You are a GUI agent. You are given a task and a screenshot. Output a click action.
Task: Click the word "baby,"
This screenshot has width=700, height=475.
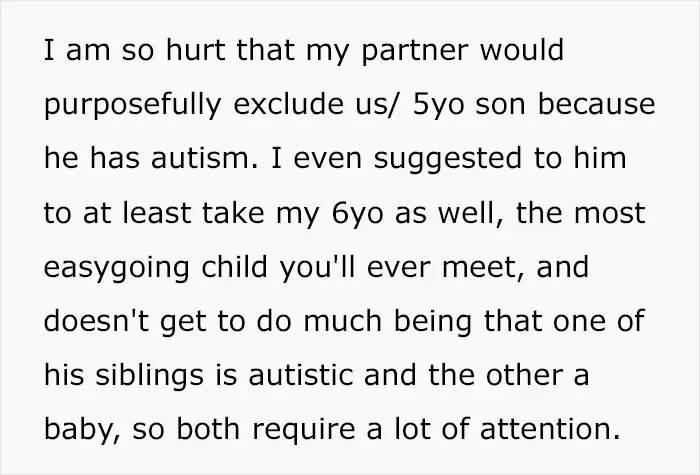click(x=83, y=431)
